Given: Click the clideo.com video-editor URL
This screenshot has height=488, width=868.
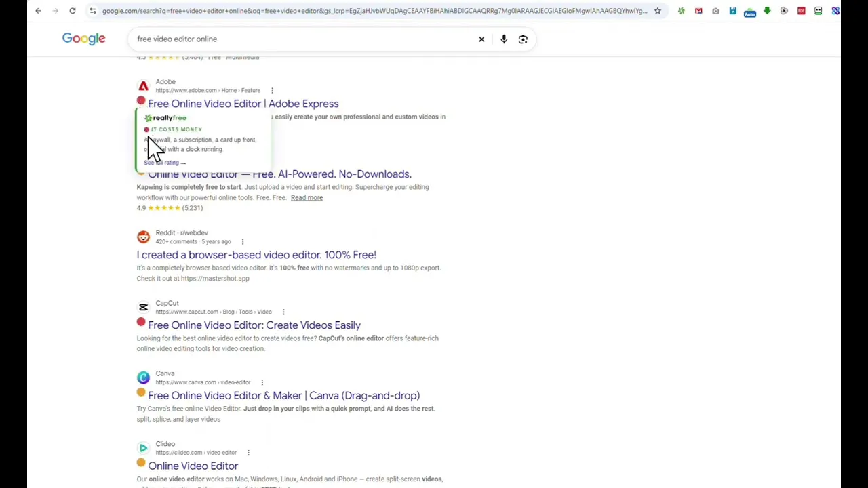Looking at the screenshot, I should [x=196, y=453].
